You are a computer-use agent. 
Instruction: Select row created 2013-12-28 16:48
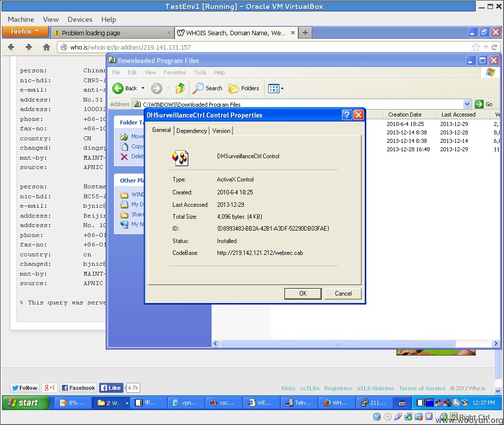click(408, 149)
